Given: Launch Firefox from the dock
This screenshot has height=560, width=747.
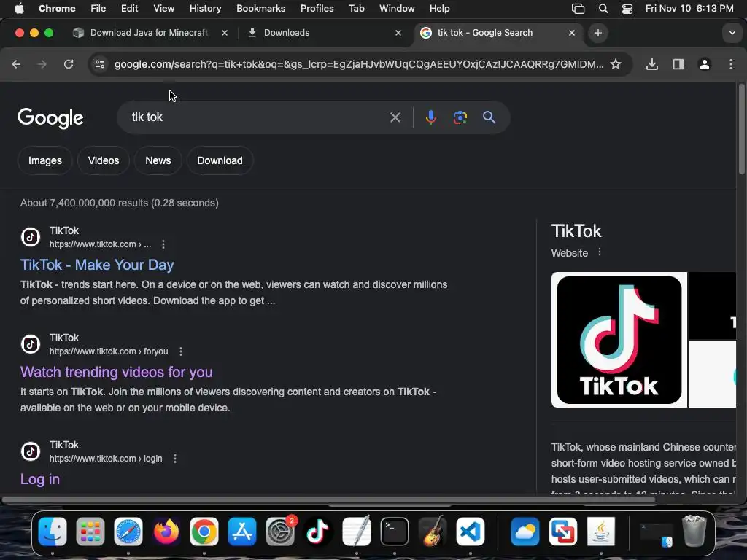Looking at the screenshot, I should (x=166, y=532).
